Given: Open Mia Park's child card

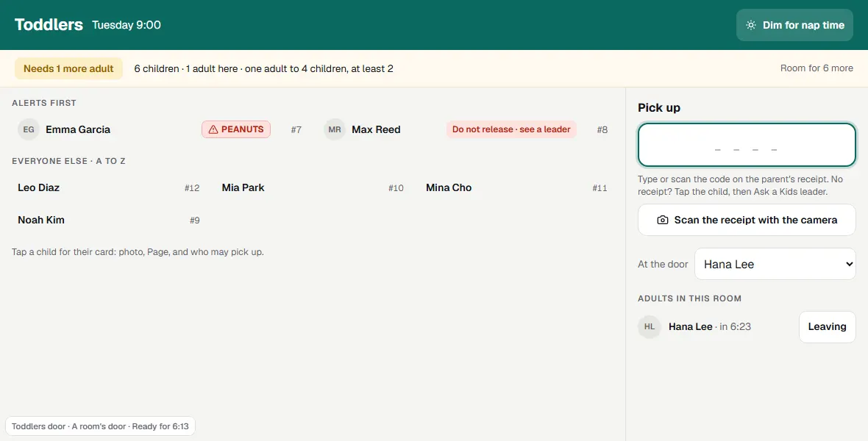Looking at the screenshot, I should click(313, 187).
